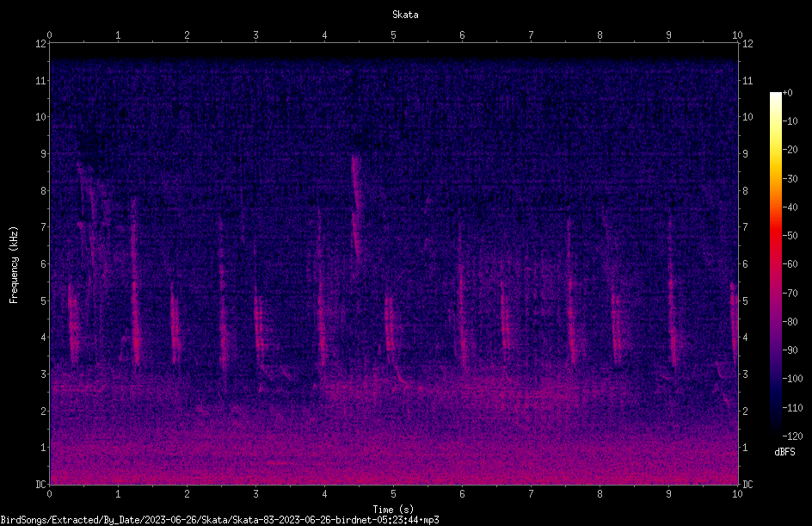The height and width of the screenshot is (526, 812).
Task: Click the "1" label on the right frequency axis
Action: pyautogui.click(x=745, y=448)
